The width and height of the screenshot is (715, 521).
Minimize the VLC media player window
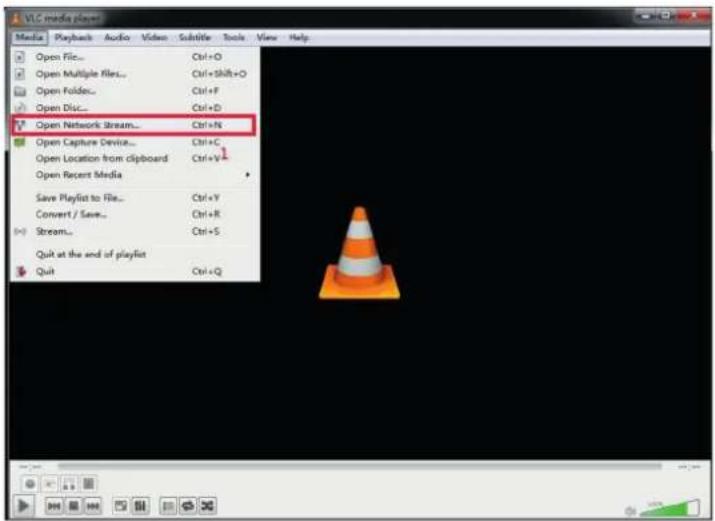click(645, 16)
